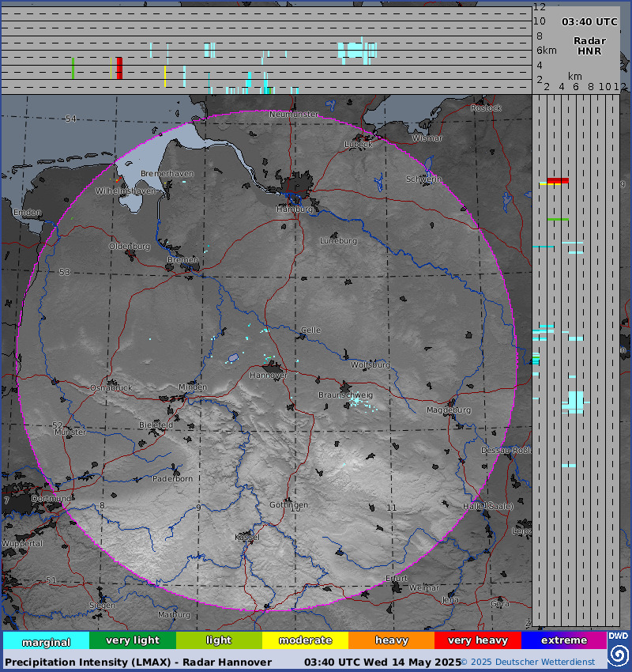
Task: Select the heavy intensity swatch
Action: [x=391, y=640]
